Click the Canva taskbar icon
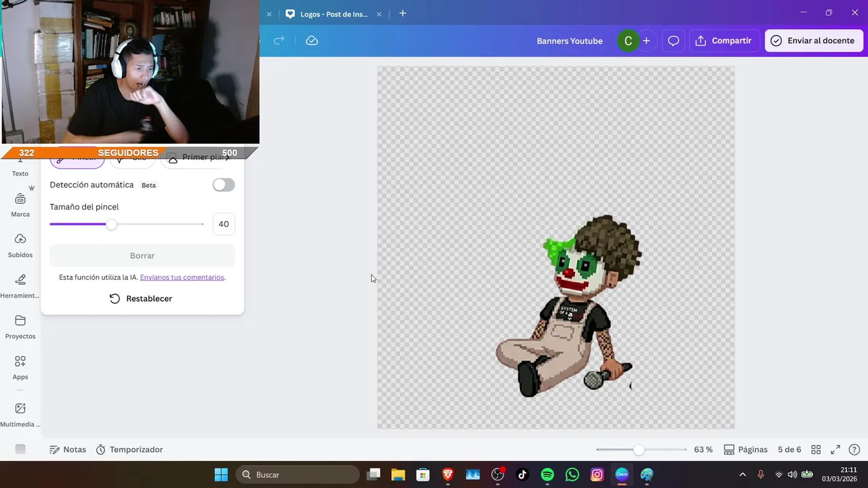Viewport: 868px width, 488px height. [x=622, y=474]
